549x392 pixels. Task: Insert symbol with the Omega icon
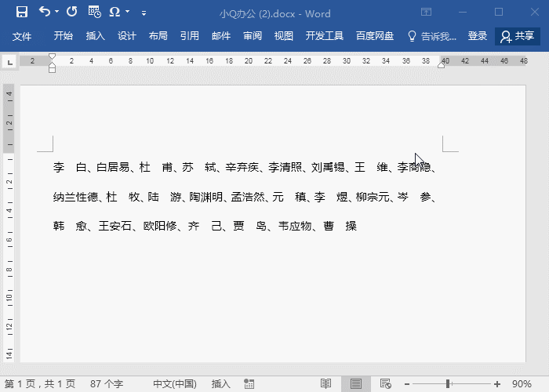(115, 13)
